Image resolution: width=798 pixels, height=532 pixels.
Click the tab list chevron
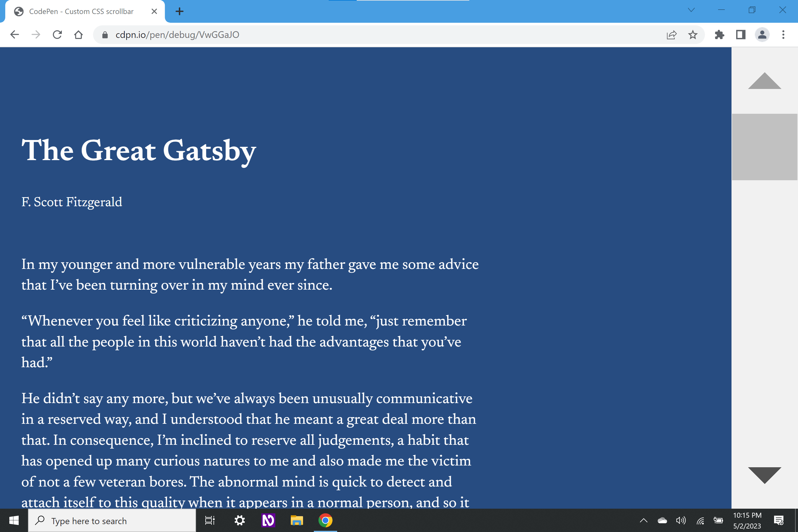click(692, 10)
